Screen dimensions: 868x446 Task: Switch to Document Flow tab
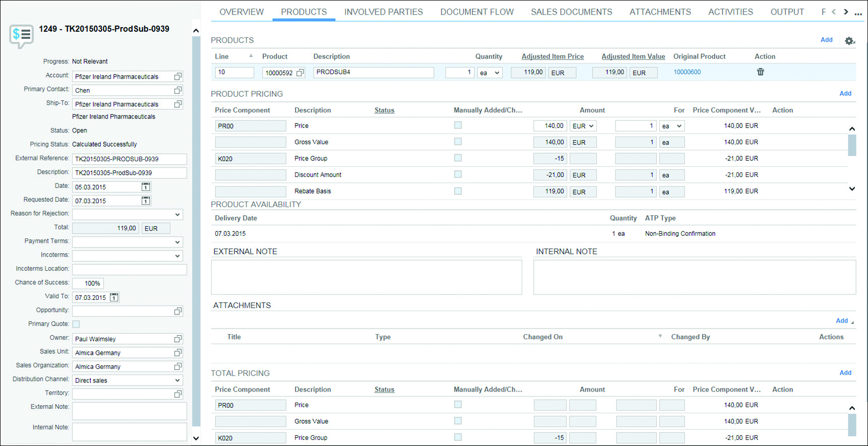477,12
